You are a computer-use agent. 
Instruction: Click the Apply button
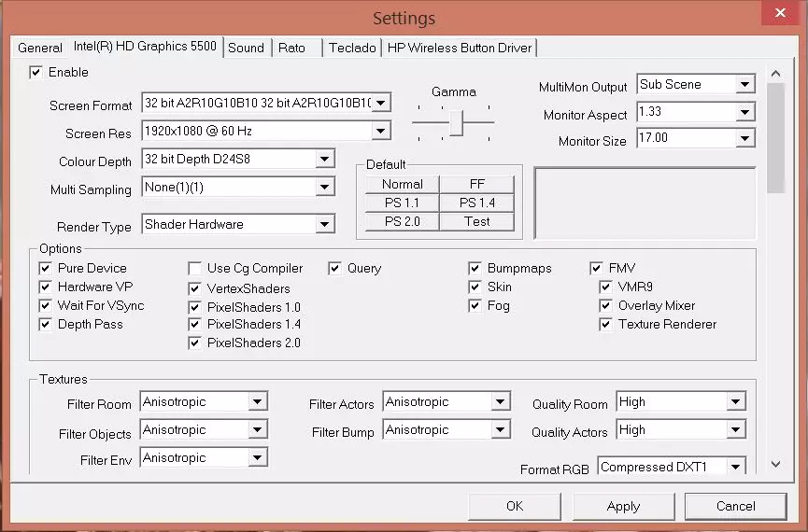pyautogui.click(x=624, y=506)
